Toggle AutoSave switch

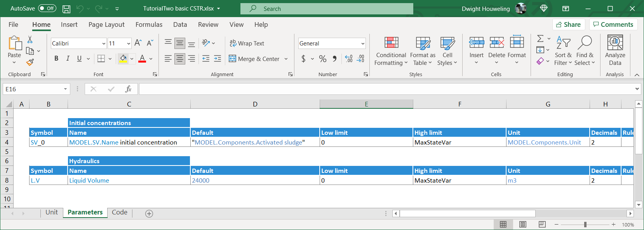[47, 9]
